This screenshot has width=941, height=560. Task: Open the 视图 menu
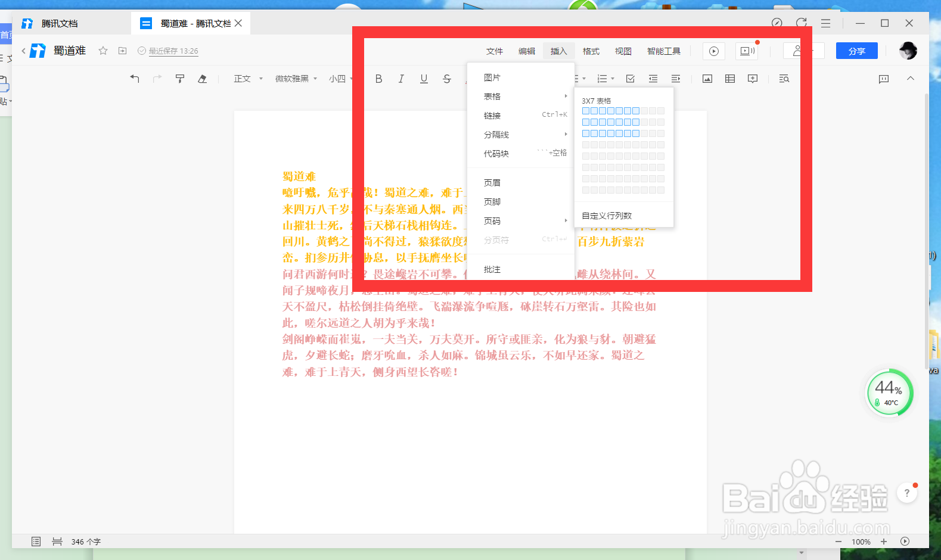tap(623, 51)
